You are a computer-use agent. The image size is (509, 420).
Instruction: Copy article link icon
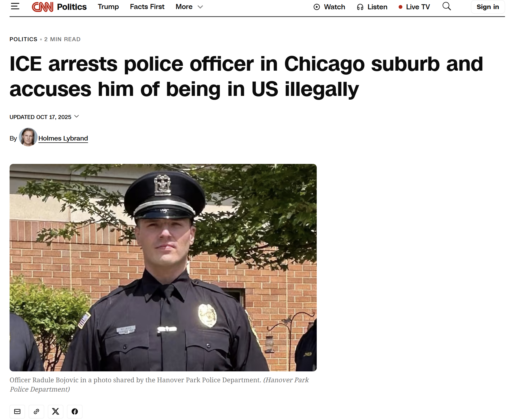(x=36, y=411)
